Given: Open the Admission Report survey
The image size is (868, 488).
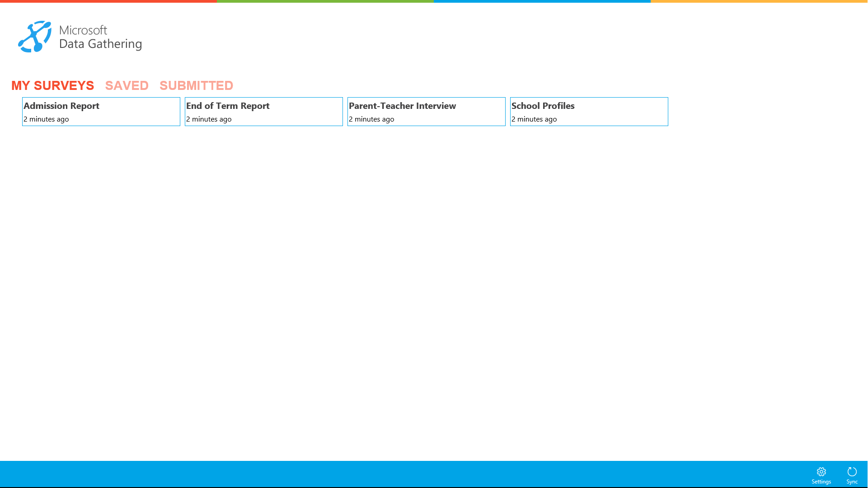Looking at the screenshot, I should 101,111.
